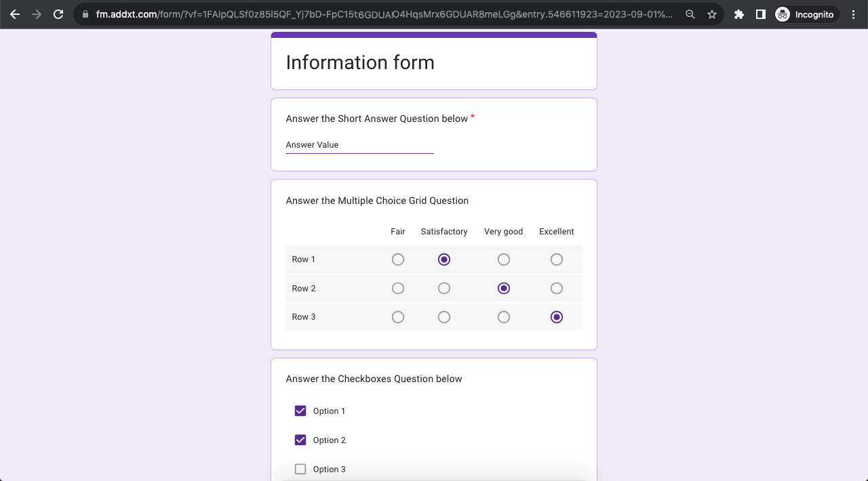The width and height of the screenshot is (868, 481).
Task: Click the Short Answer text field
Action: coord(359,145)
